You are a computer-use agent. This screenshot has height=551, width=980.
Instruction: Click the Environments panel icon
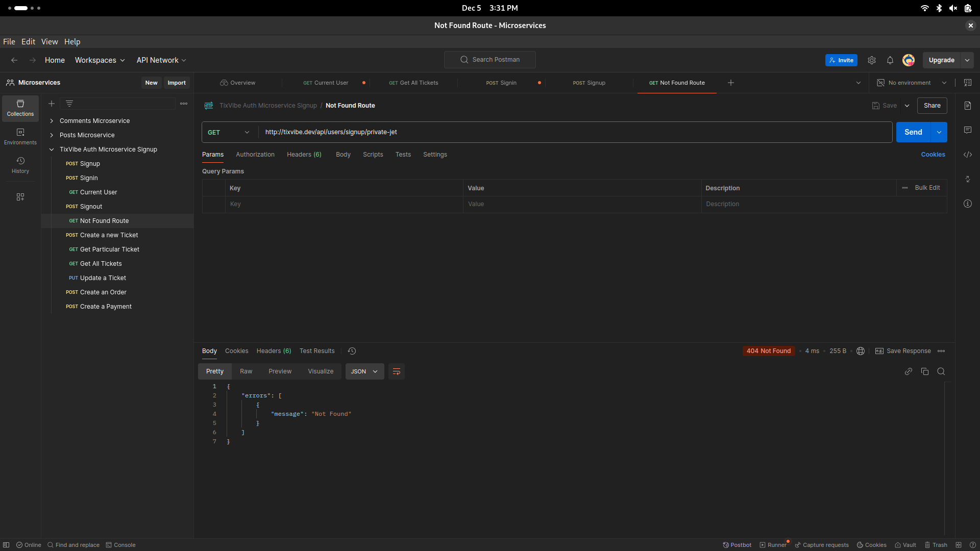[19, 135]
